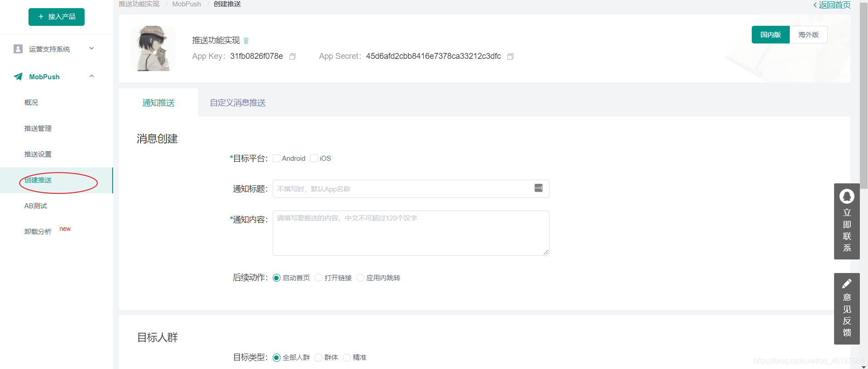Click the 接入产品 button
This screenshot has height=369, width=868.
(57, 17)
